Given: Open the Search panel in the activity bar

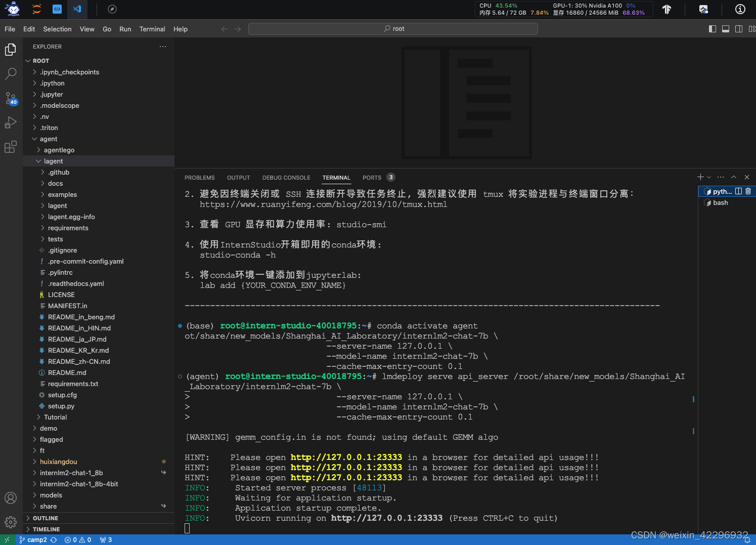Looking at the screenshot, I should (11, 73).
